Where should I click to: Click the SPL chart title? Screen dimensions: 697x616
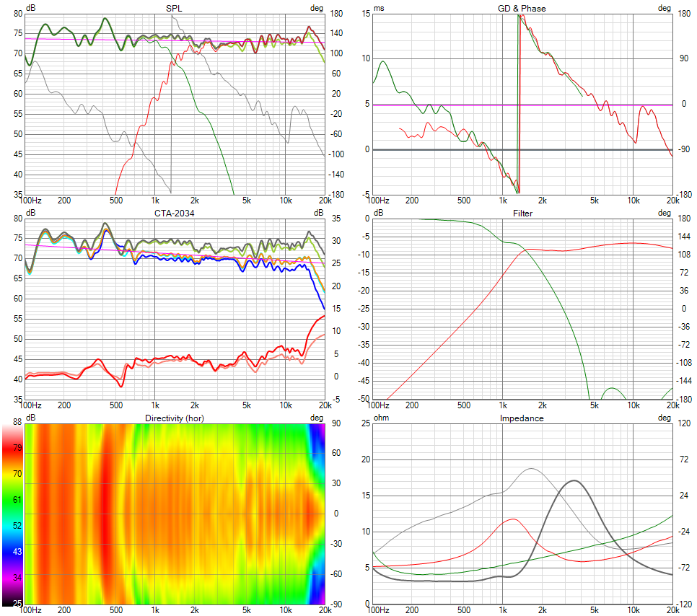(175, 8)
